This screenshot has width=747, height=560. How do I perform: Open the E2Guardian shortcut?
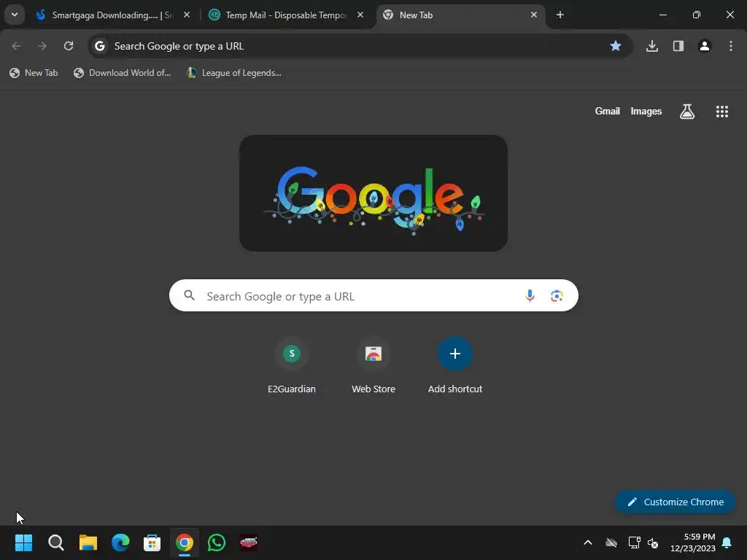[x=292, y=366]
